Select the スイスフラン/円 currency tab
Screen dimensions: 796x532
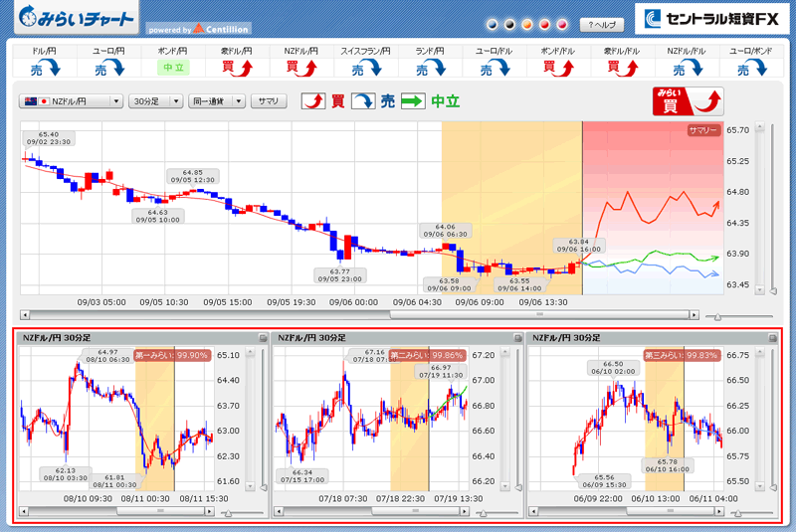365,50
